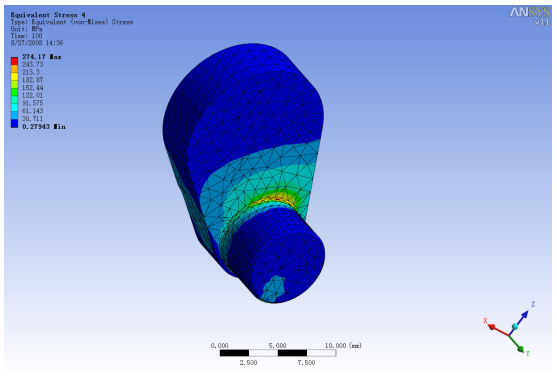Image resolution: width=557 pixels, height=378 pixels.
Task: Click the red maximum stress legend swatch
Action: (14, 61)
